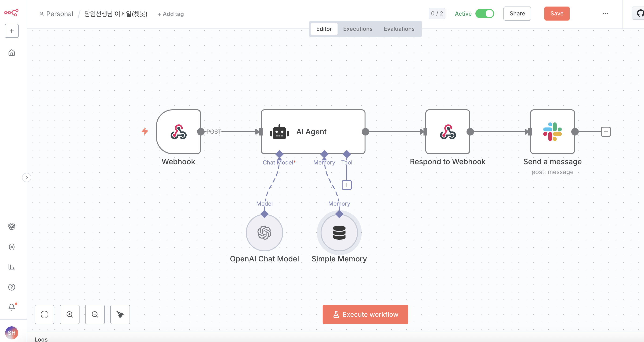Click the "OpenAI Chat Model" node label
Viewport: 644px width, 342px height.
pyautogui.click(x=264, y=259)
